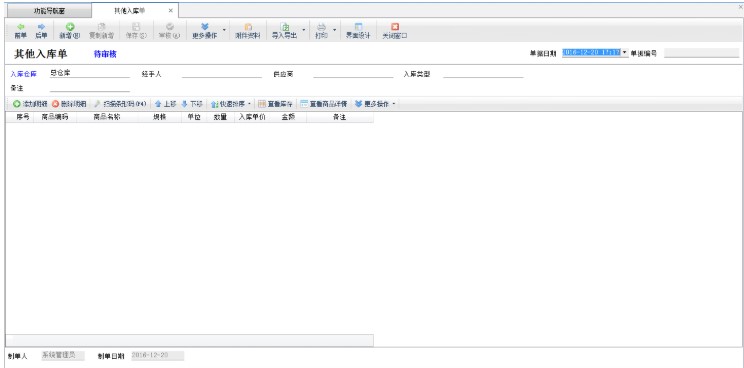Click the 单位 column header
Viewport: 744px width, 368px height.
click(x=194, y=117)
